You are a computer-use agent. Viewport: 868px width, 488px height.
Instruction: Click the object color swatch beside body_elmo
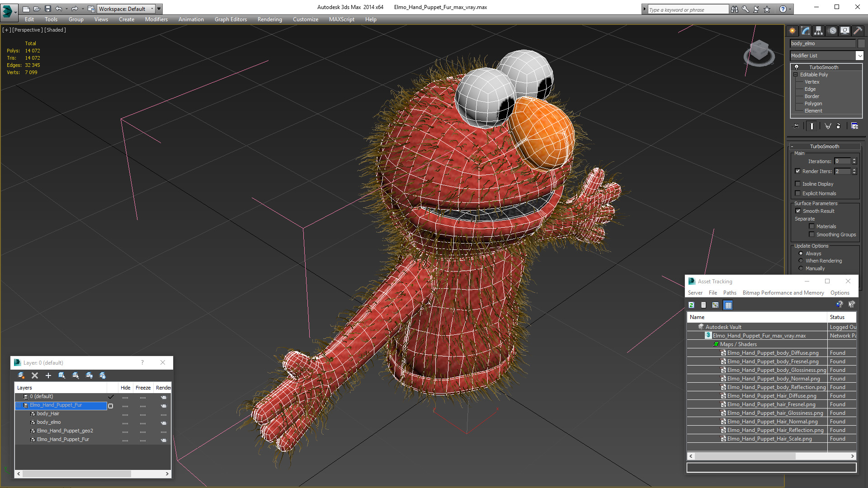[861, 43]
